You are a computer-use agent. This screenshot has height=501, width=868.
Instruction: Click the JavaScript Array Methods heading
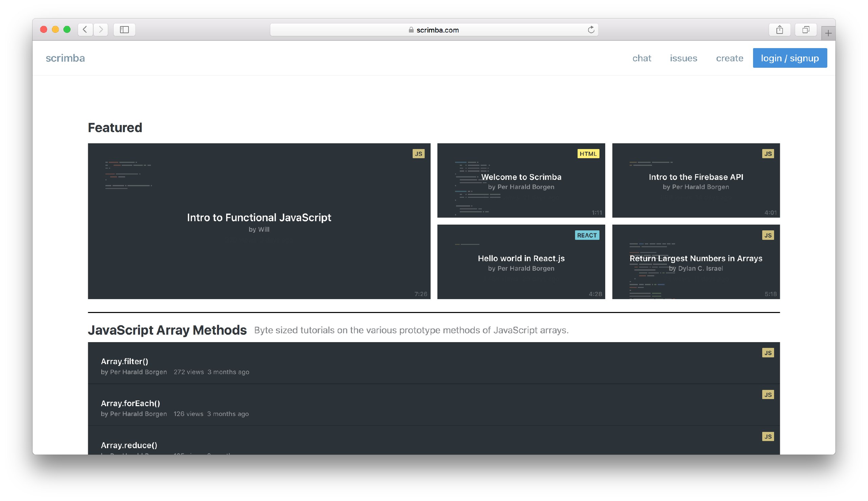coord(167,330)
